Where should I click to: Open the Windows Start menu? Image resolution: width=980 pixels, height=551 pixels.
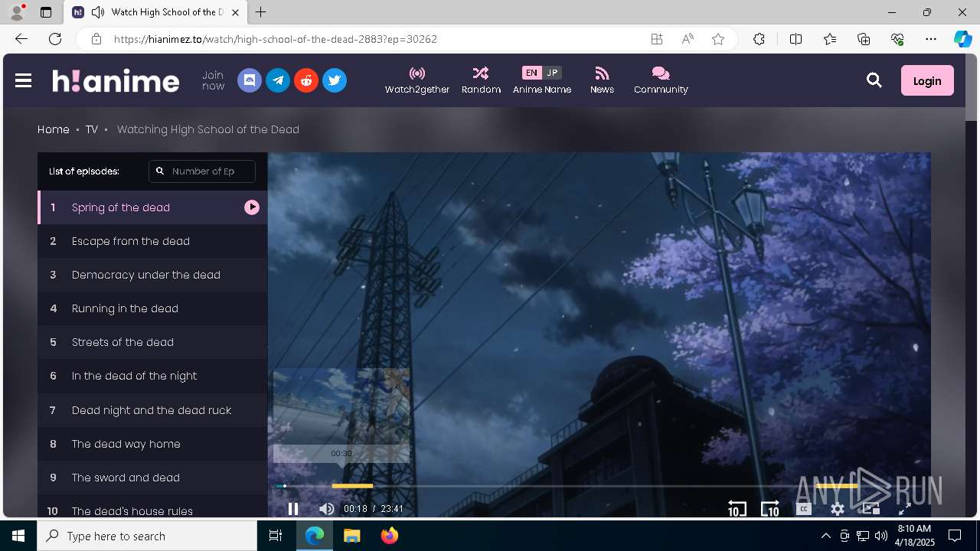[18, 536]
